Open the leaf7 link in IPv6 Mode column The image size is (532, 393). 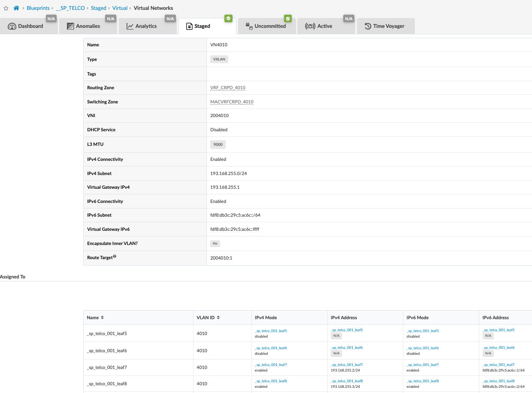[423, 365]
